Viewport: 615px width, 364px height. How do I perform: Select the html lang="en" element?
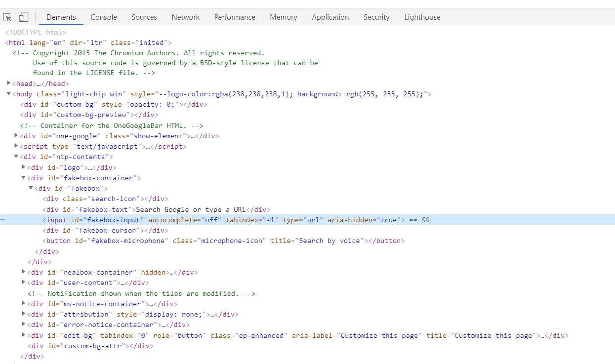(88, 42)
